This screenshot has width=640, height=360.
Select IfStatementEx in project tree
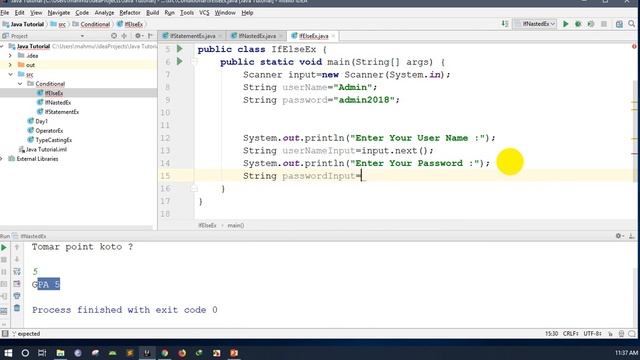(x=62, y=112)
